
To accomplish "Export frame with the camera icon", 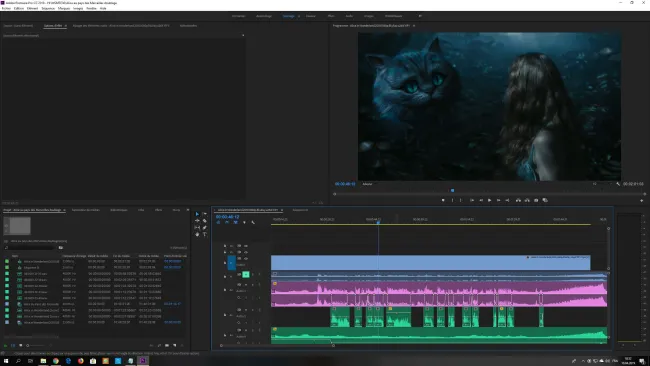I will (536, 200).
